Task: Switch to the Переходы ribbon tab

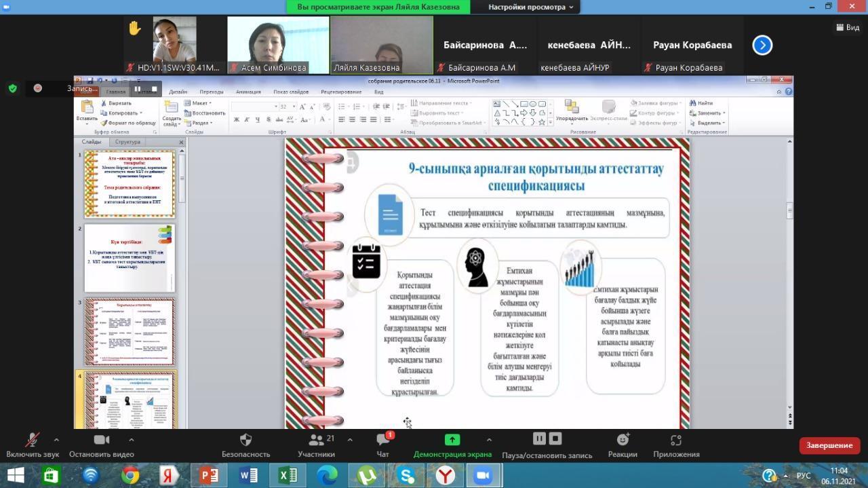Action: click(x=212, y=92)
